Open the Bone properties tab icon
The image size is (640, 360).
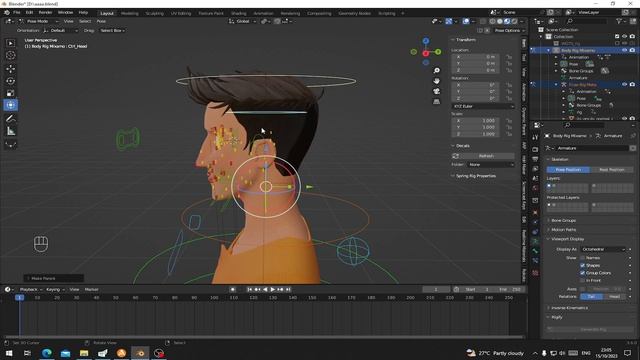[535, 251]
